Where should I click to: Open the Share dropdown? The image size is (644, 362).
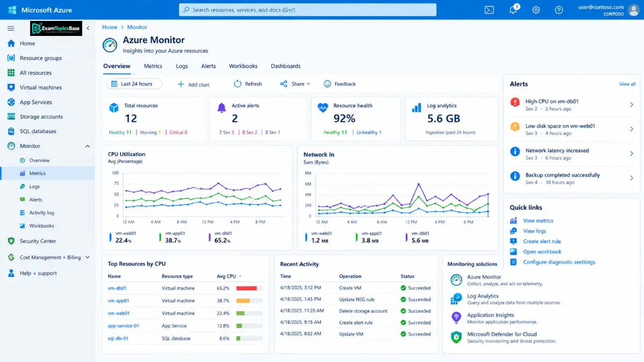295,84
